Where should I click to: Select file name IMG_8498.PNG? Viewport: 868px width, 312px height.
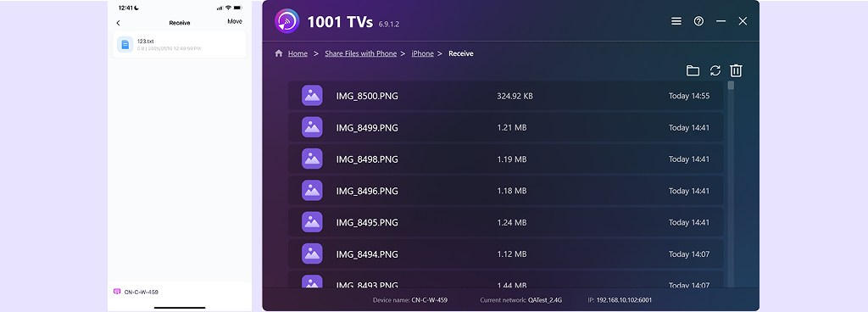[x=367, y=159]
